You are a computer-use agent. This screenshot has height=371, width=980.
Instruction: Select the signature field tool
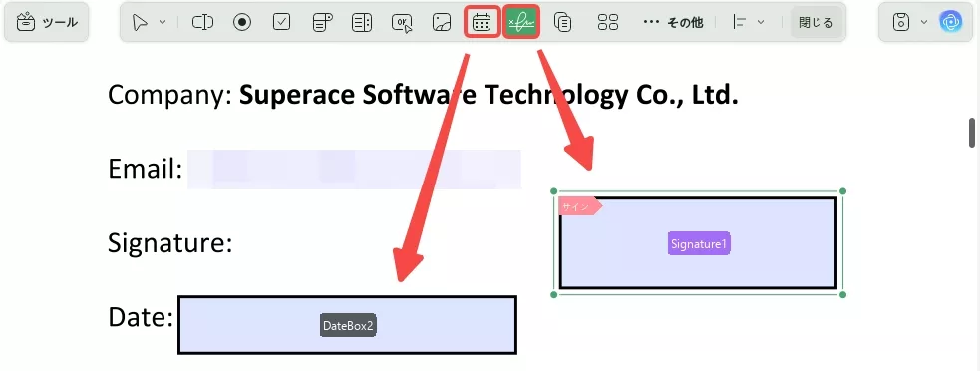(x=521, y=23)
